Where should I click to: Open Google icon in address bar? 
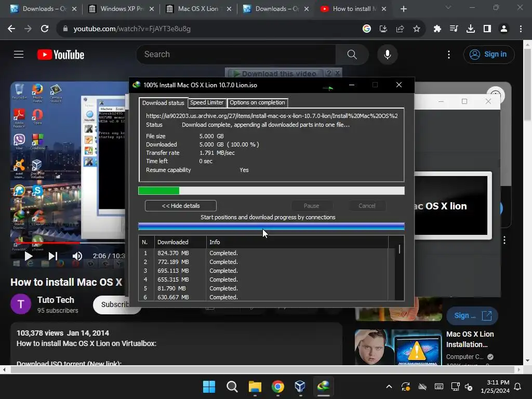(366, 29)
